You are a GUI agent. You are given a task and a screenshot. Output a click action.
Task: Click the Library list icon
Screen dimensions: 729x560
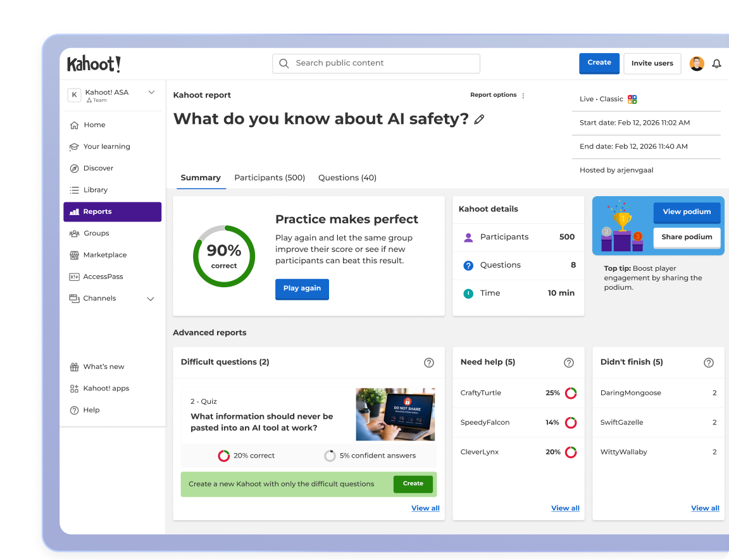75,190
